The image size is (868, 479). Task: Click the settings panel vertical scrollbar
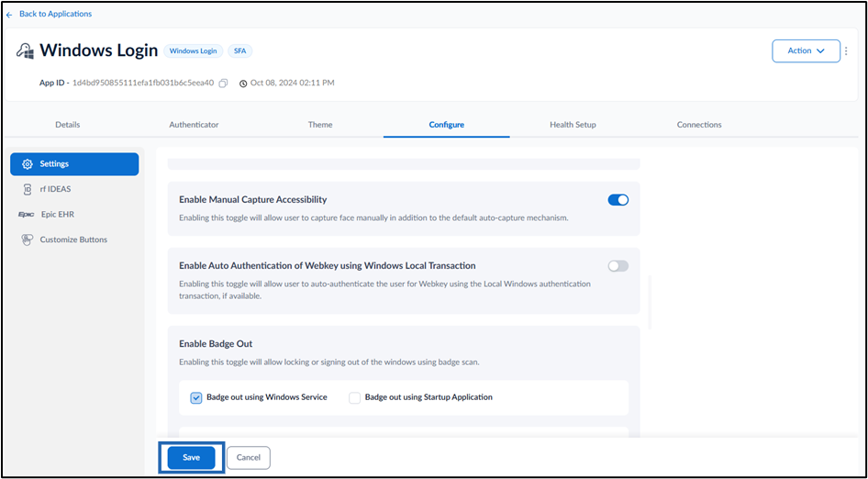pos(650,302)
